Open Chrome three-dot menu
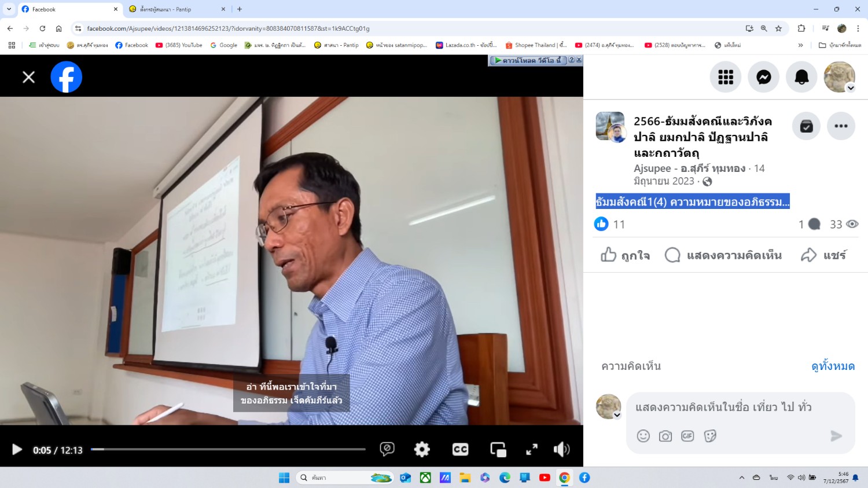Image resolution: width=868 pixels, height=488 pixels. pos(858,28)
